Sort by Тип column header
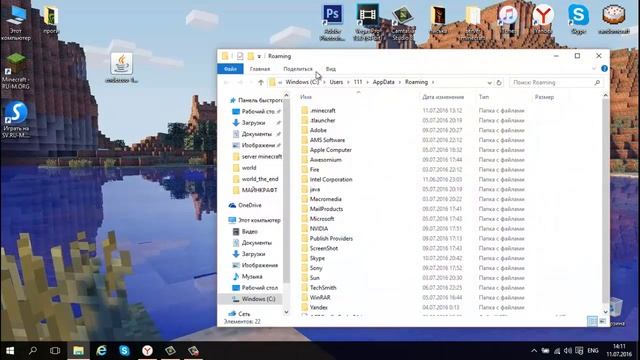The image size is (640, 360). pyautogui.click(x=484, y=97)
